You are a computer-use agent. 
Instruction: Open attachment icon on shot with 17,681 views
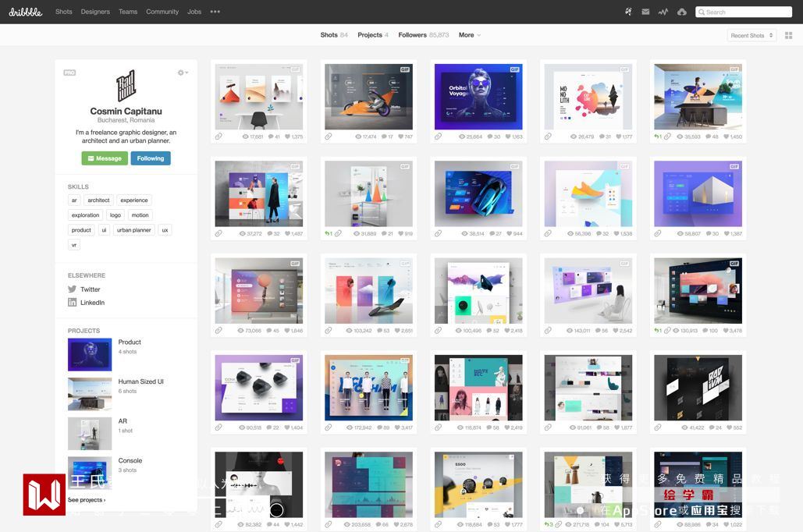(219, 137)
